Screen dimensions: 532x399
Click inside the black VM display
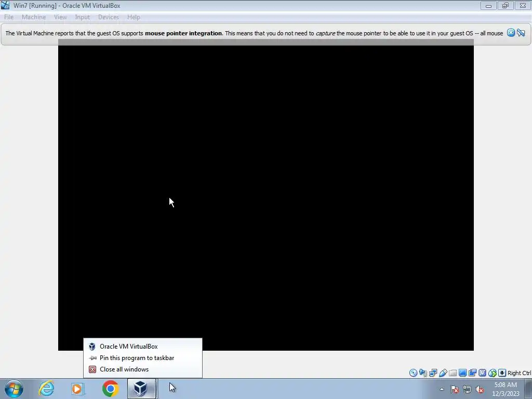click(265, 195)
